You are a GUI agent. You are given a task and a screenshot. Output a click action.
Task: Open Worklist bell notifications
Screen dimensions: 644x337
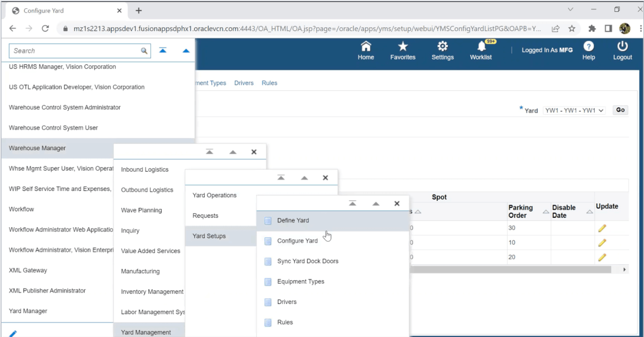coord(481,47)
